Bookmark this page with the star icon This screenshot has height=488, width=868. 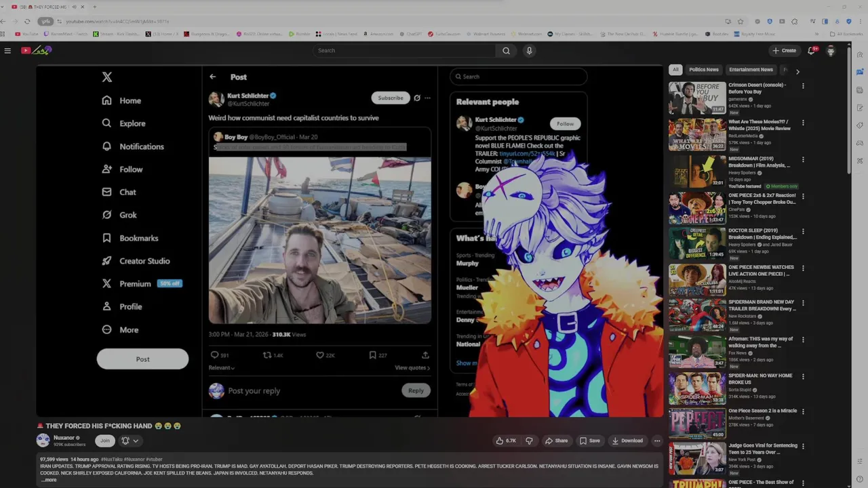point(741,21)
